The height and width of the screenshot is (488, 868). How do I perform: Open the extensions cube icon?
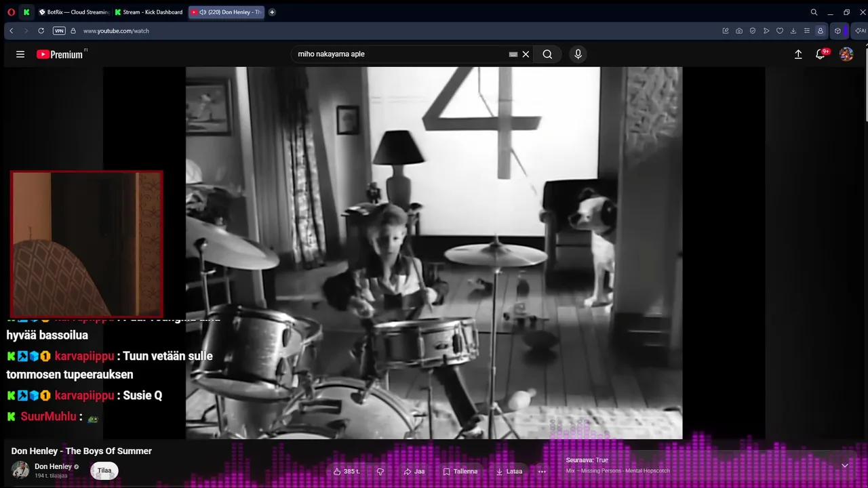click(x=838, y=30)
